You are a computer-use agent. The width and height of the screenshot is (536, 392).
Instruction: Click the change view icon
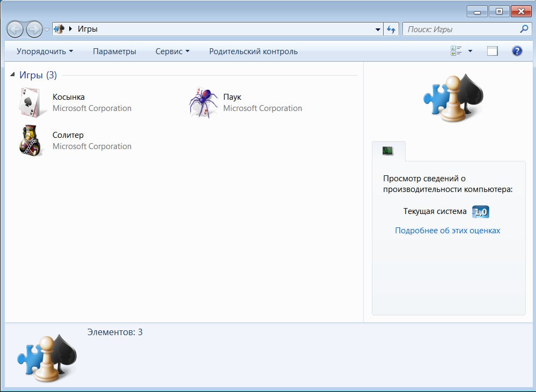(456, 51)
